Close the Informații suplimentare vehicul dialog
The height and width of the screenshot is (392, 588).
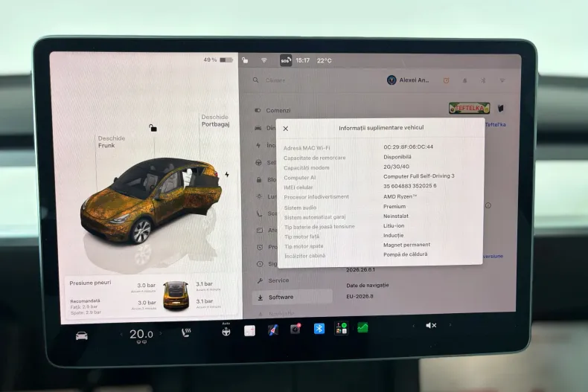pyautogui.click(x=286, y=129)
